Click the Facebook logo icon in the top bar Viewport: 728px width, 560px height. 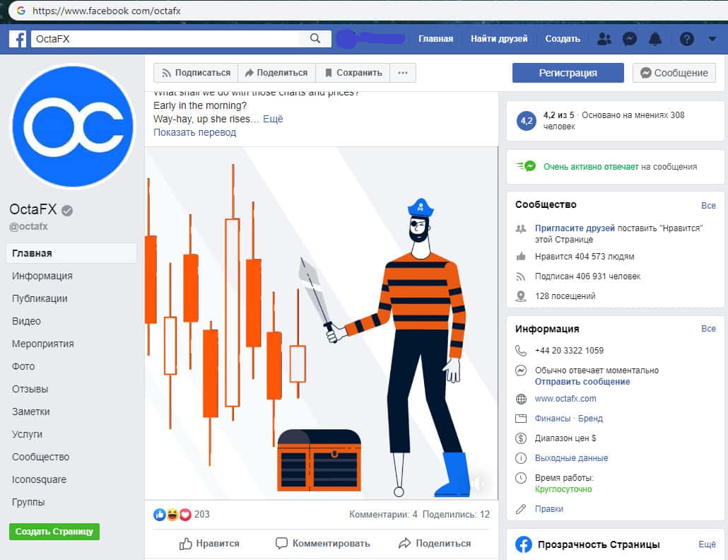18,39
